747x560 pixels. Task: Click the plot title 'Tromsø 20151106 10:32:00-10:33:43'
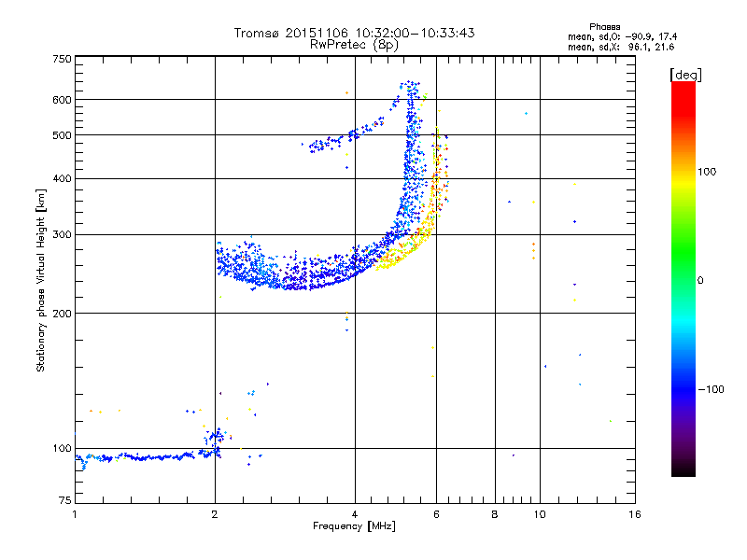355,33
